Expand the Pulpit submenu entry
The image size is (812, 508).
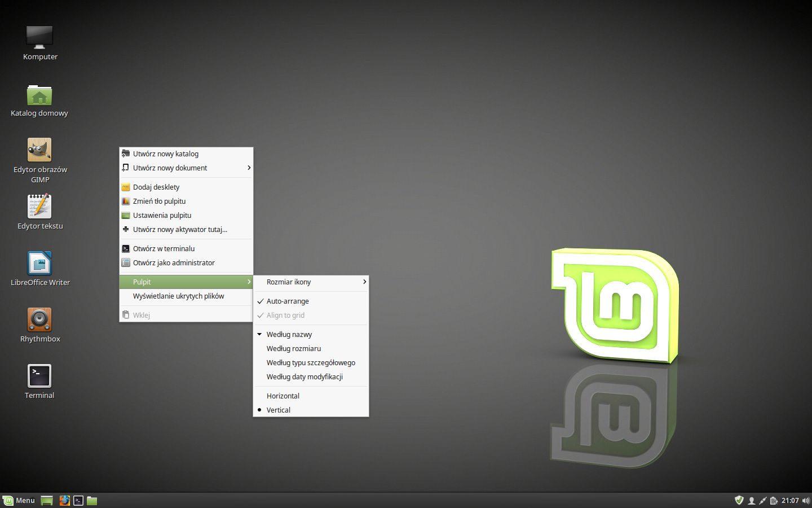(186, 282)
